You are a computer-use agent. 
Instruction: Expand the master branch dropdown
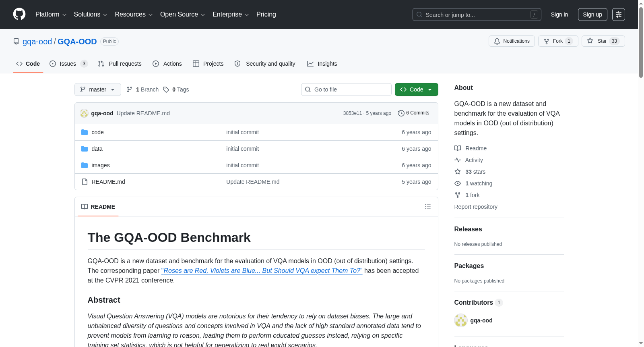pos(97,89)
